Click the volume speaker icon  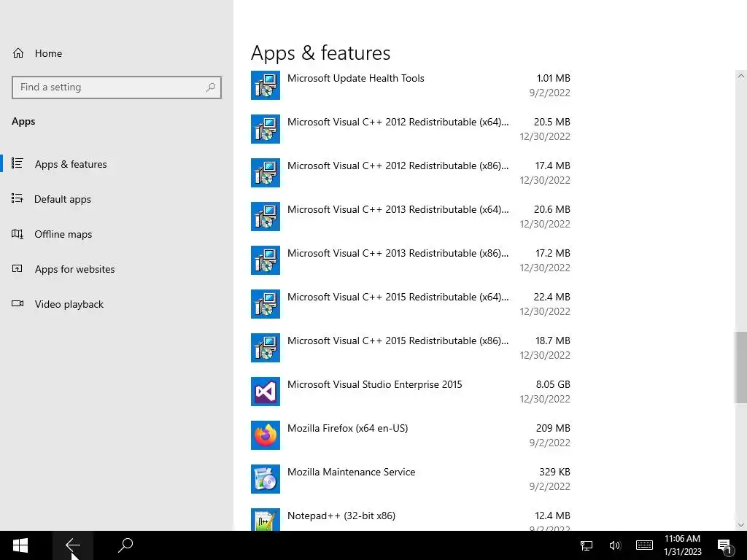click(x=614, y=545)
